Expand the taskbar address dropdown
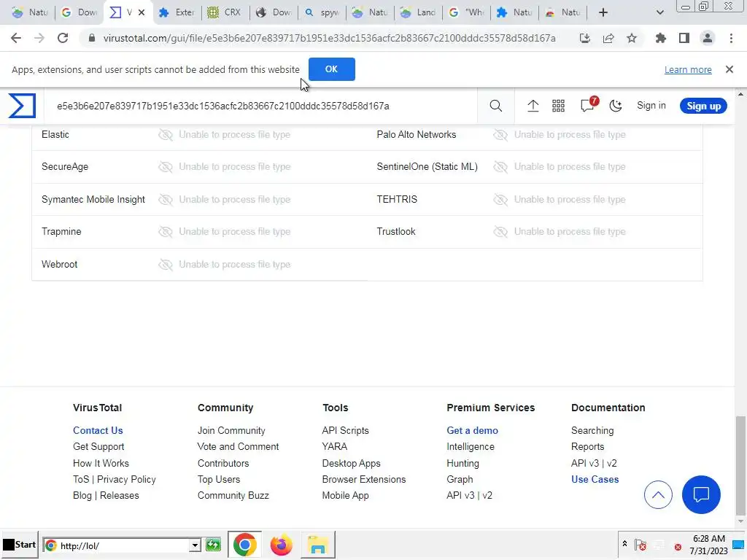This screenshot has height=560, width=747. pyautogui.click(x=195, y=545)
